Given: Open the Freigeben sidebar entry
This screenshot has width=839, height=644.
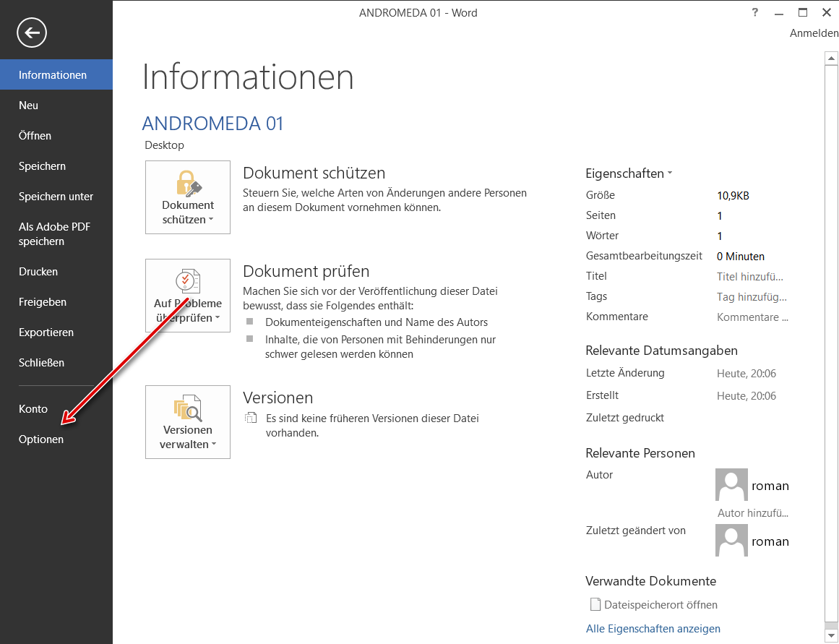Looking at the screenshot, I should [x=56, y=302].
